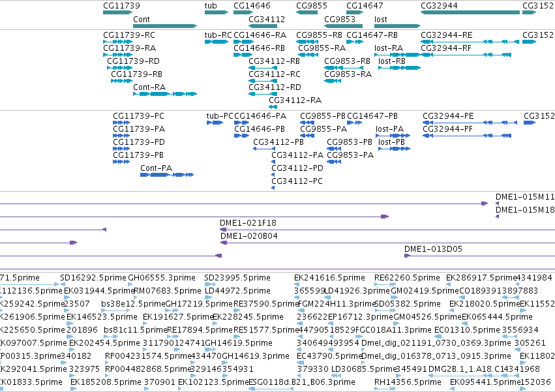This screenshot has width=555, height=392.
Task: Select the CG34112-PA protein label
Action: coord(297,155)
